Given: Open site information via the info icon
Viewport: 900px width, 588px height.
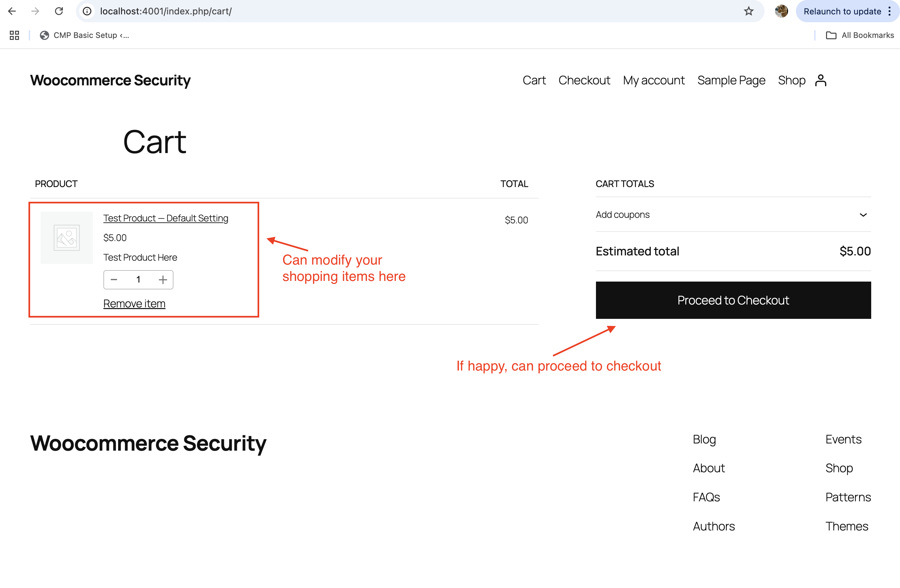Looking at the screenshot, I should click(x=87, y=11).
